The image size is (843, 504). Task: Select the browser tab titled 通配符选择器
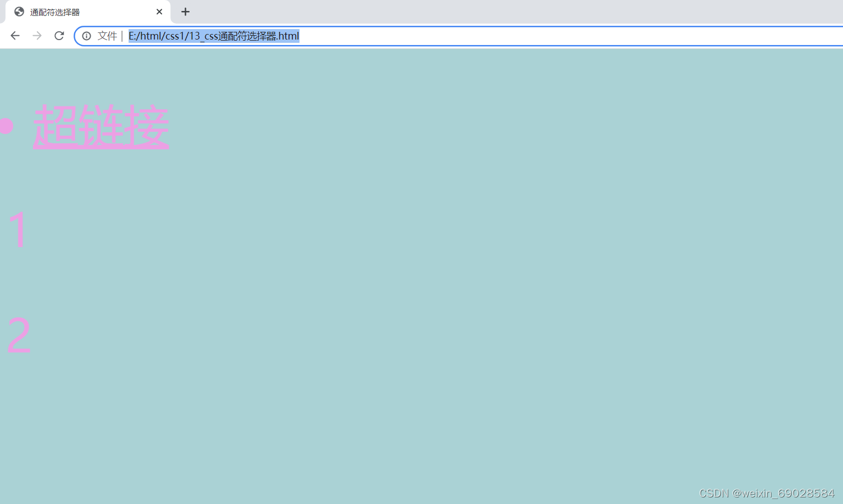point(77,12)
